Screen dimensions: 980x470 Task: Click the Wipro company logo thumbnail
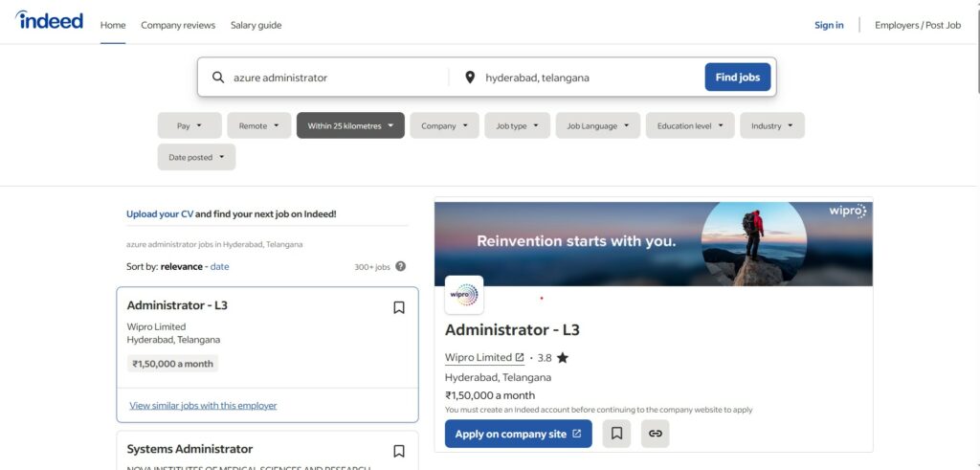pyautogui.click(x=464, y=295)
